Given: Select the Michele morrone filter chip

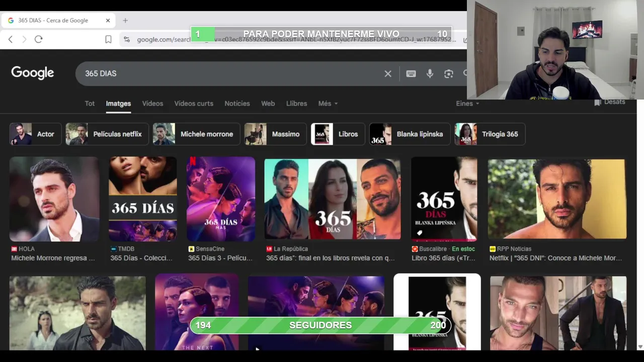Looking at the screenshot, I should point(196,134).
